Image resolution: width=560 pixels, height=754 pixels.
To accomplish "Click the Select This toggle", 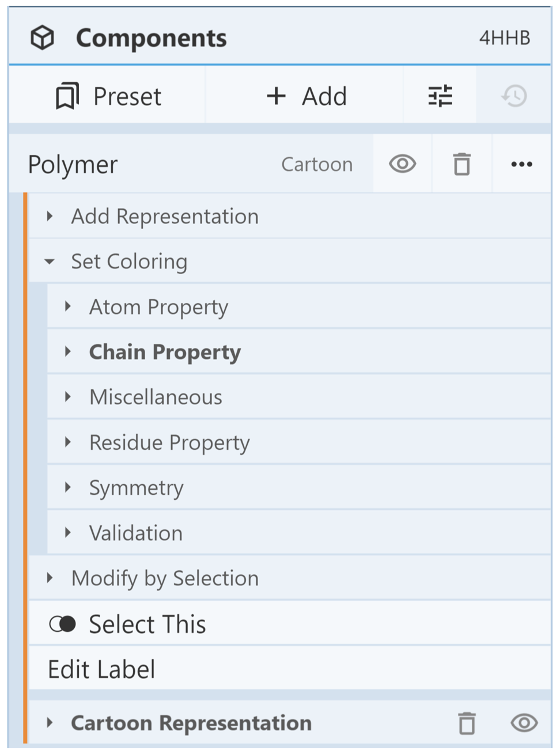I will [x=63, y=624].
